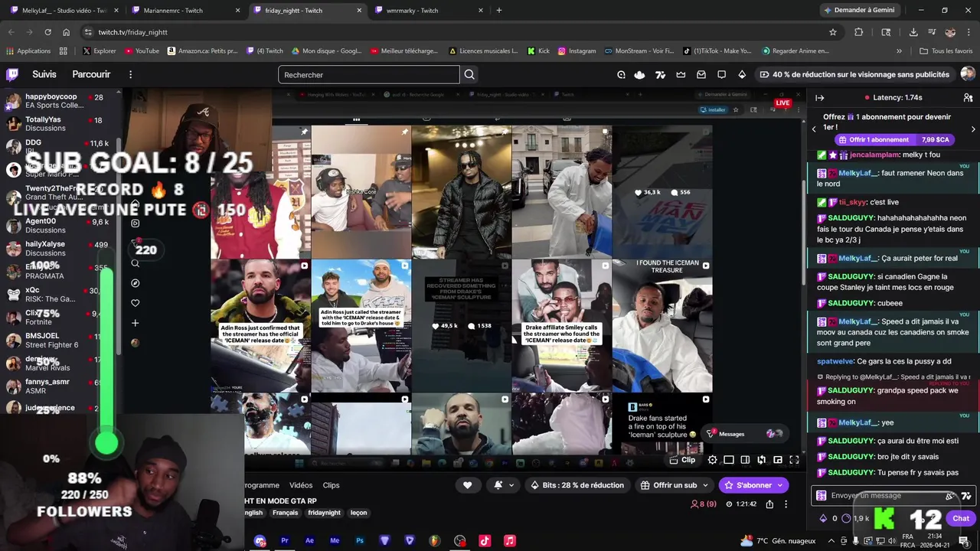Open Tous les favoris folder
Screen dimensions: 980x551
[x=946, y=51]
